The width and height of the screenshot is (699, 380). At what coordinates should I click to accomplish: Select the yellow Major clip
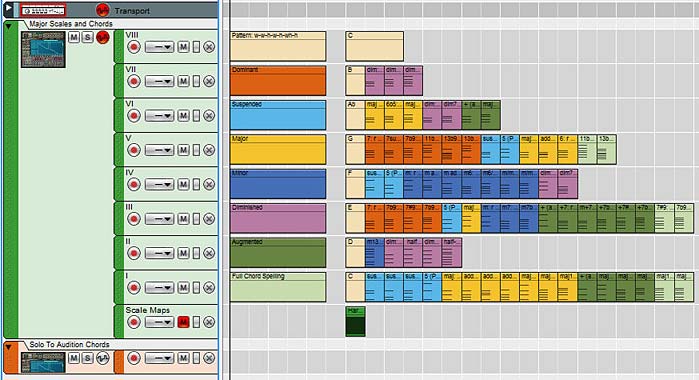click(278, 149)
